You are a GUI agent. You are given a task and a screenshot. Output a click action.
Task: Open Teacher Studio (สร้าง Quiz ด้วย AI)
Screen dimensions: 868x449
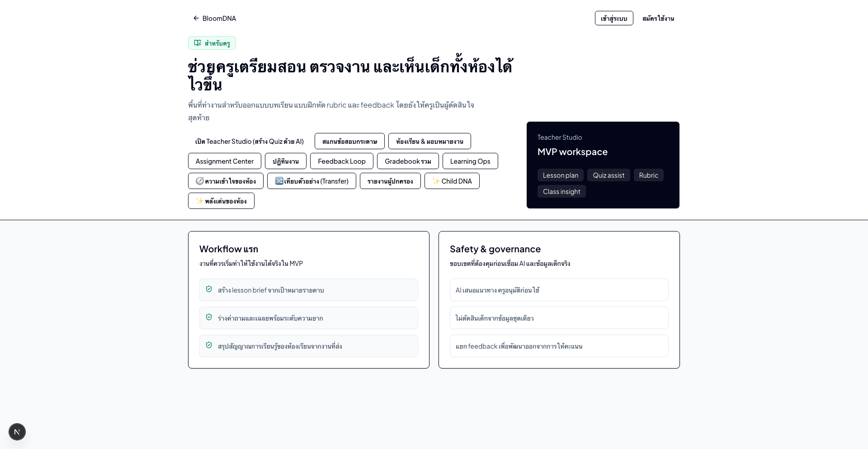250,141
